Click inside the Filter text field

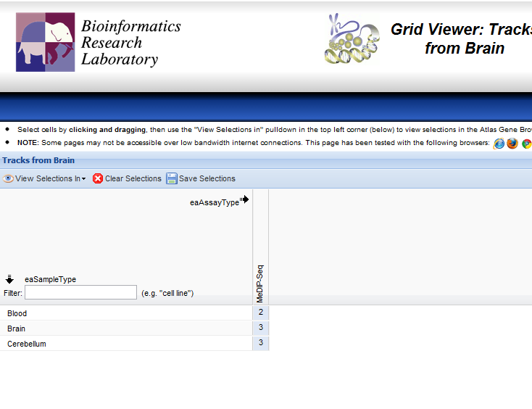pos(80,293)
